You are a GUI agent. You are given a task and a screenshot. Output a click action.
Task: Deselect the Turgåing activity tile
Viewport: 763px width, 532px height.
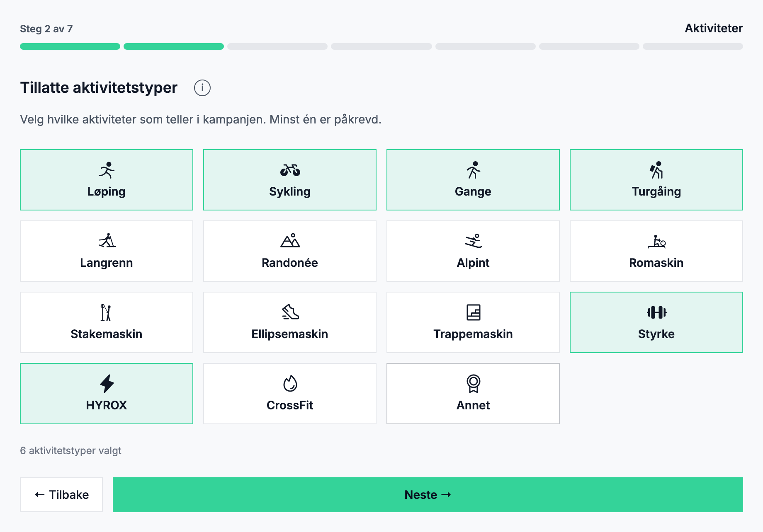pyautogui.click(x=656, y=180)
